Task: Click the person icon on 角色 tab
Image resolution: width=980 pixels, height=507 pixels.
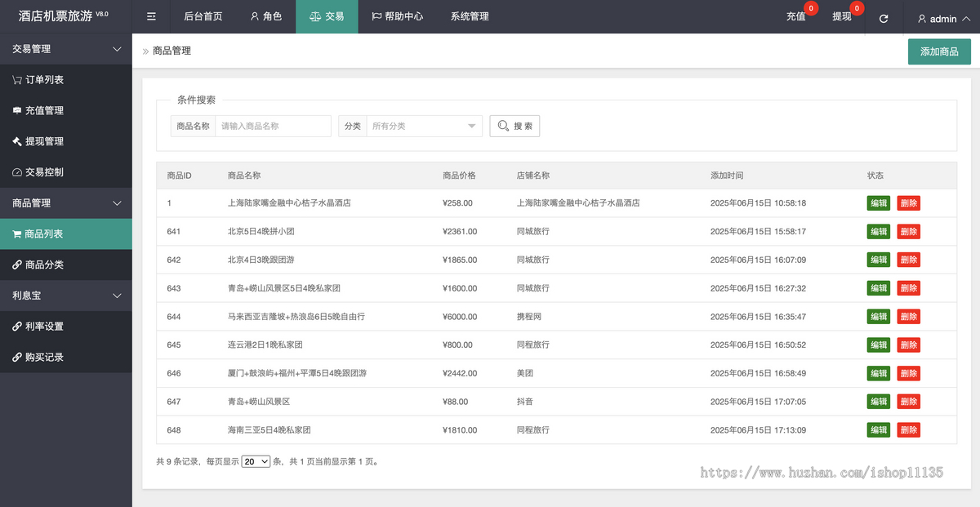Action: (255, 16)
